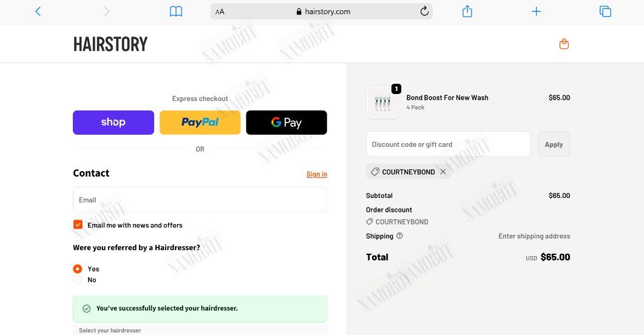Focus the Email contact field
The width and height of the screenshot is (644, 335).
[x=200, y=200]
